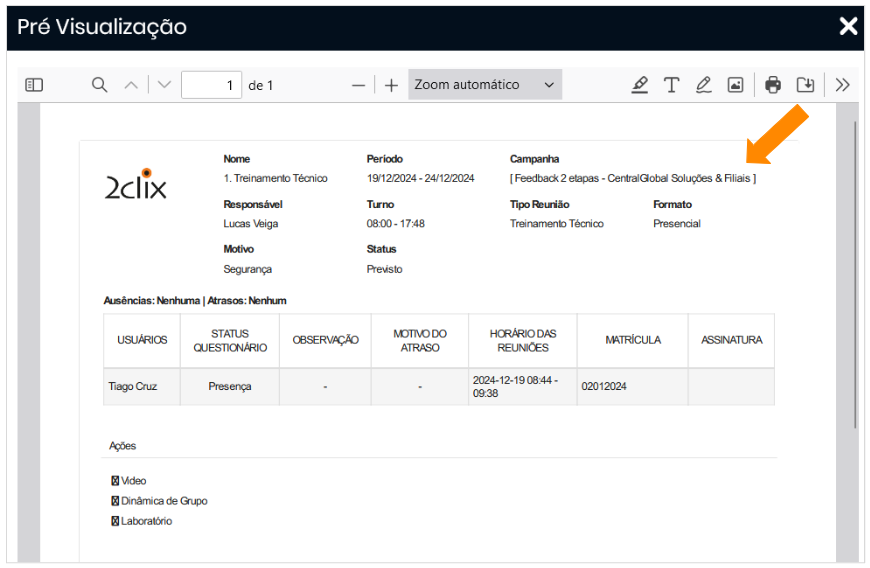Print the document with printer icon
This screenshot has height=568, width=870.
click(773, 85)
